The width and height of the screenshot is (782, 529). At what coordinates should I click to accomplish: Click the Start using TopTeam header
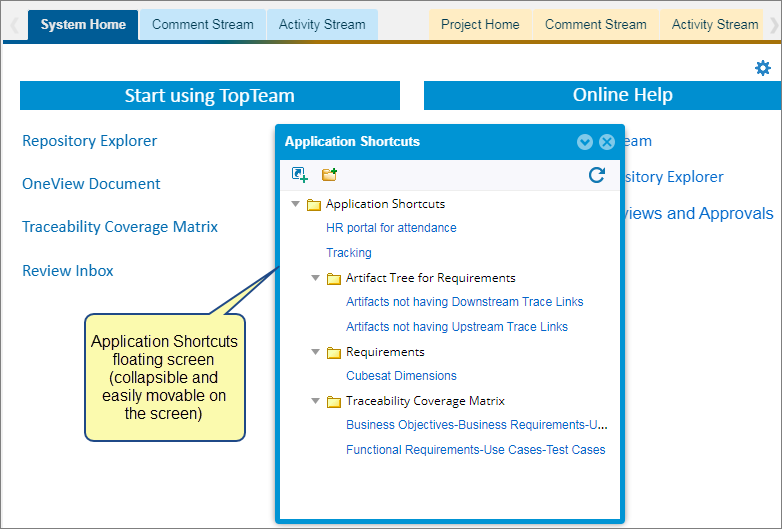[210, 96]
